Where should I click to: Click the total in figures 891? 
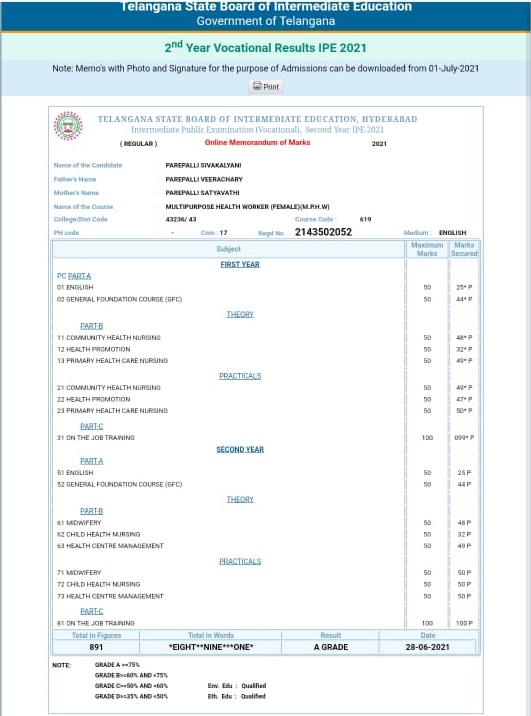tap(96, 647)
